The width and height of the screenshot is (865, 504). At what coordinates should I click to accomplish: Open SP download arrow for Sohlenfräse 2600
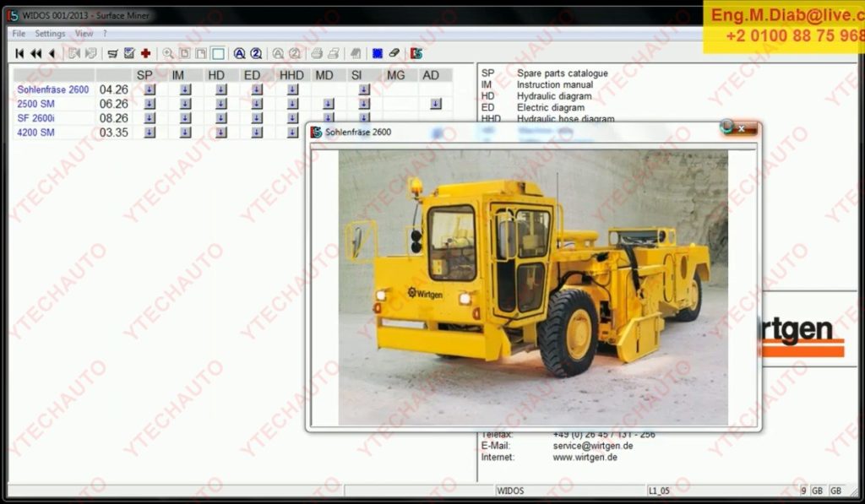coord(150,89)
